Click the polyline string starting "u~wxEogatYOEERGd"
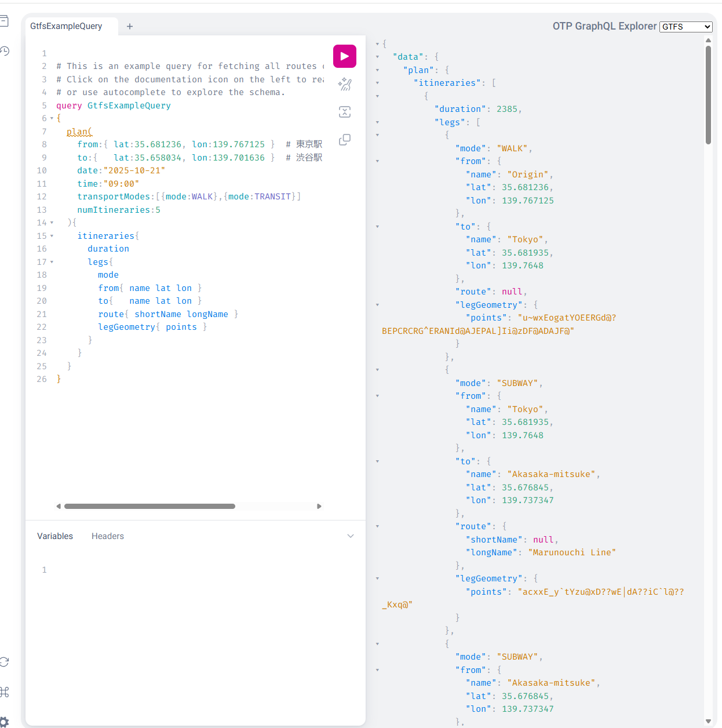Image resolution: width=722 pixels, height=728 pixels. click(x=499, y=325)
